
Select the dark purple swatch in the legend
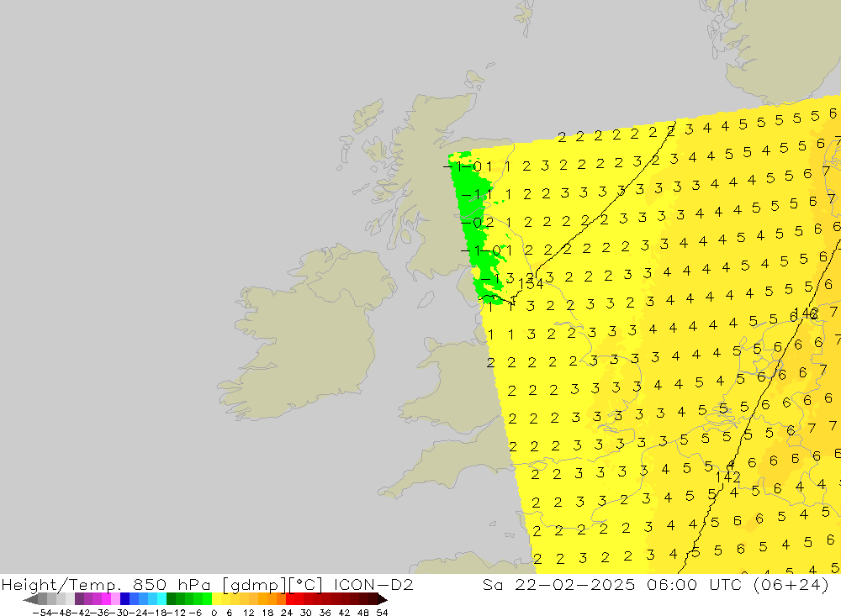click(x=79, y=599)
